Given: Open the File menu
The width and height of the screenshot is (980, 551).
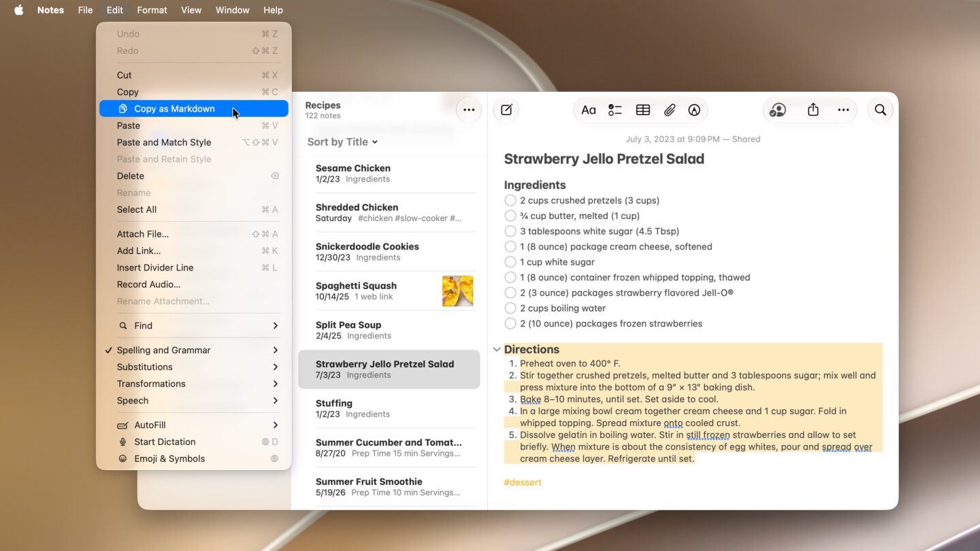Looking at the screenshot, I should click(x=85, y=10).
